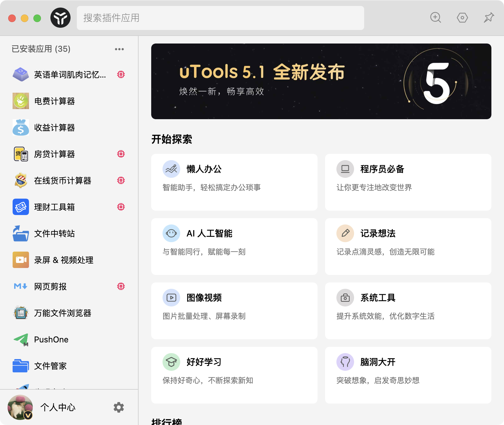The width and height of the screenshot is (504, 425).
Task: Open PushOne paper plane icon
Action: pos(21,339)
